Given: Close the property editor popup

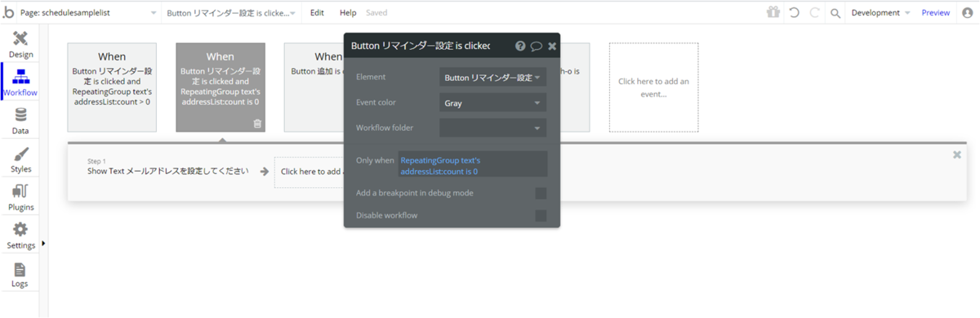Looking at the screenshot, I should coord(552,46).
